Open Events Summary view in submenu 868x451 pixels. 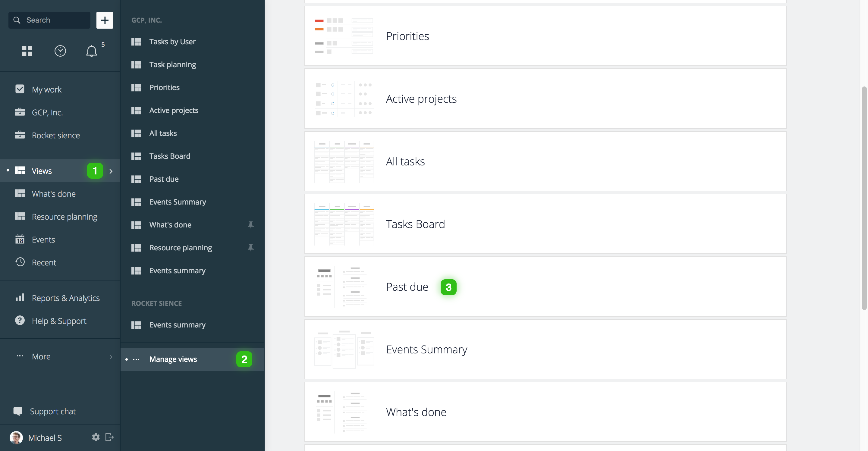click(192, 202)
